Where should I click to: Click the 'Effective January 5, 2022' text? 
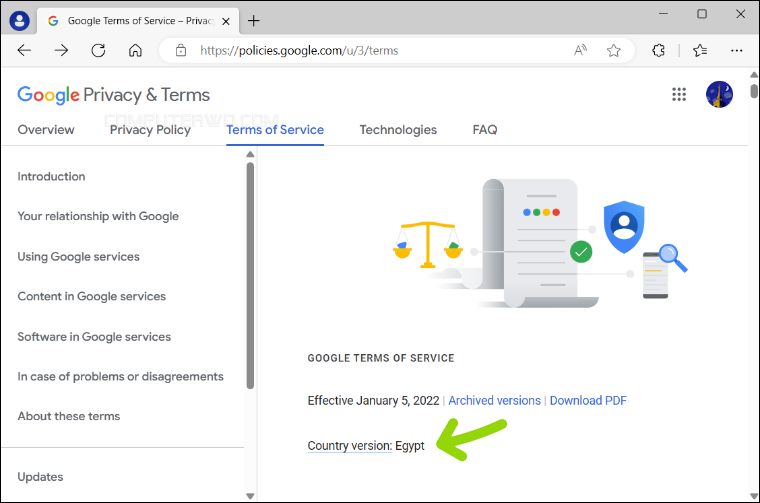pyautogui.click(x=373, y=401)
